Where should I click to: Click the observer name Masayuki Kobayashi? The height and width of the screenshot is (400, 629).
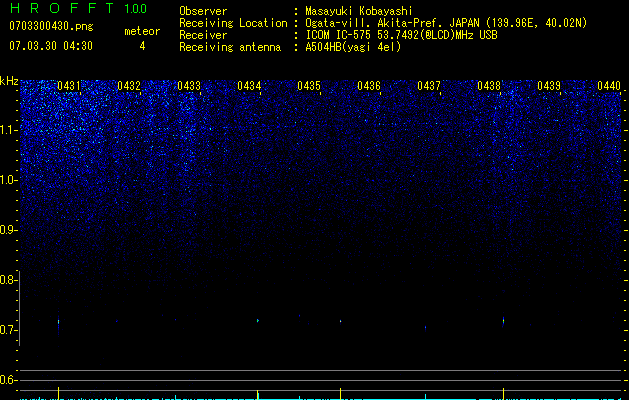[x=359, y=11]
